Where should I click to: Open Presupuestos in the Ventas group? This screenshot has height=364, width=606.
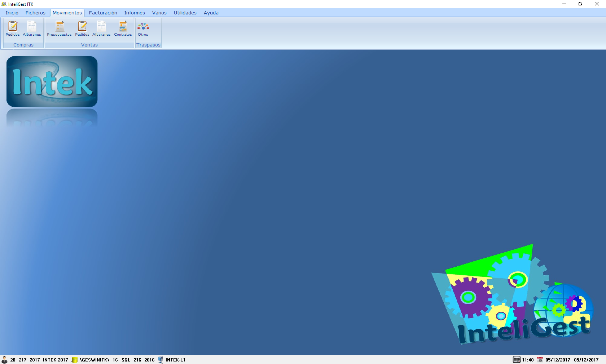point(59,28)
